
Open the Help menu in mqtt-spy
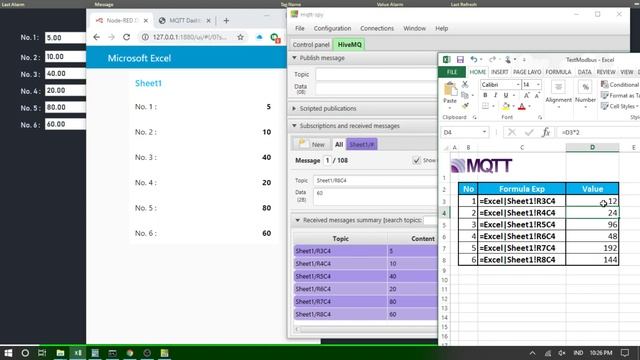click(x=442, y=28)
